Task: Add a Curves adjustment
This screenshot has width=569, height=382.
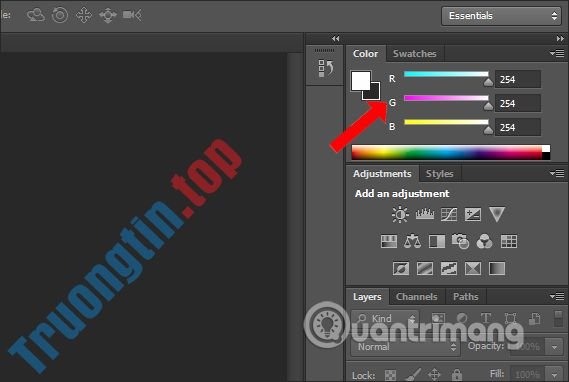Action: coord(449,214)
